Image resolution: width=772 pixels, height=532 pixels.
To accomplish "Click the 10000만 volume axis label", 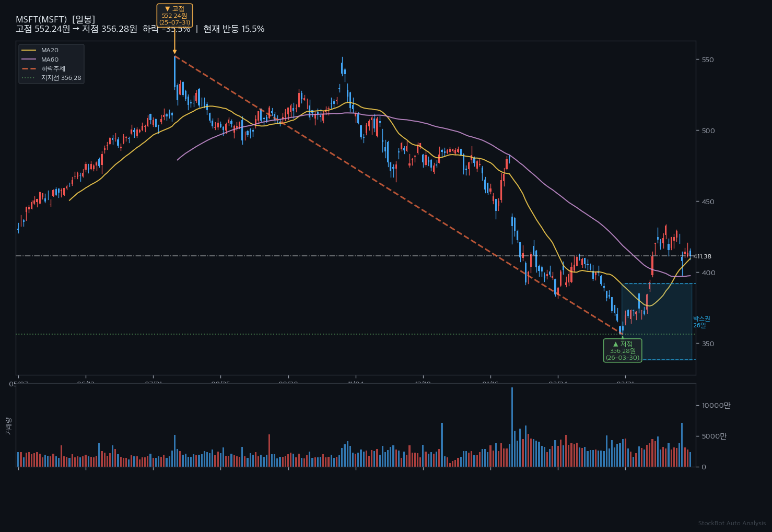I will 716,406.
